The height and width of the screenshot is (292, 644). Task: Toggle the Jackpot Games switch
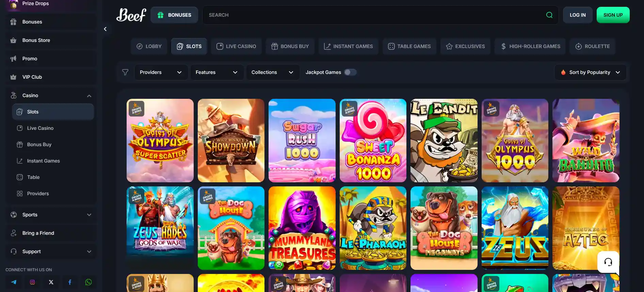point(350,72)
